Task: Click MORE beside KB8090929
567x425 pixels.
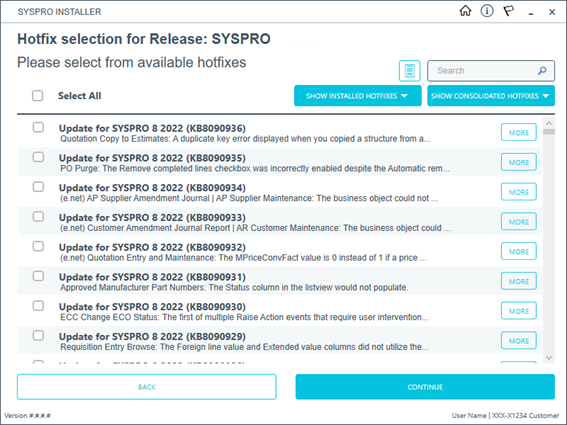Action: [x=519, y=341]
